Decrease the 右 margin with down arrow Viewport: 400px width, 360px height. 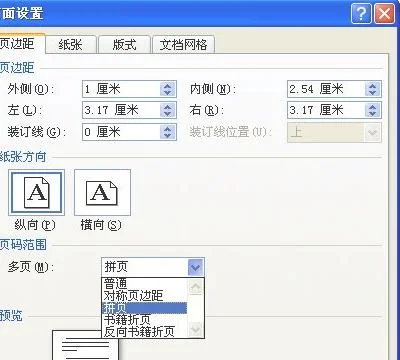point(373,114)
